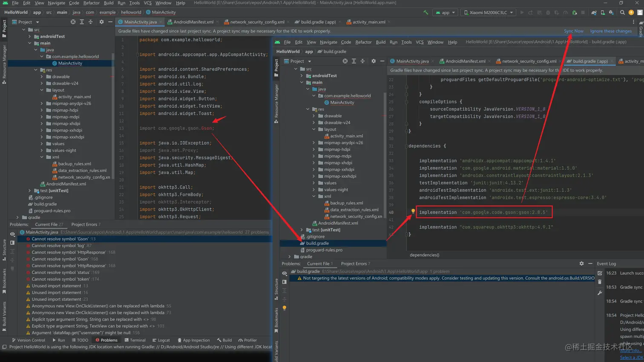This screenshot has height=362, width=644.
Task: Open the VCS menu in build.gradle window
Action: click(x=420, y=42)
